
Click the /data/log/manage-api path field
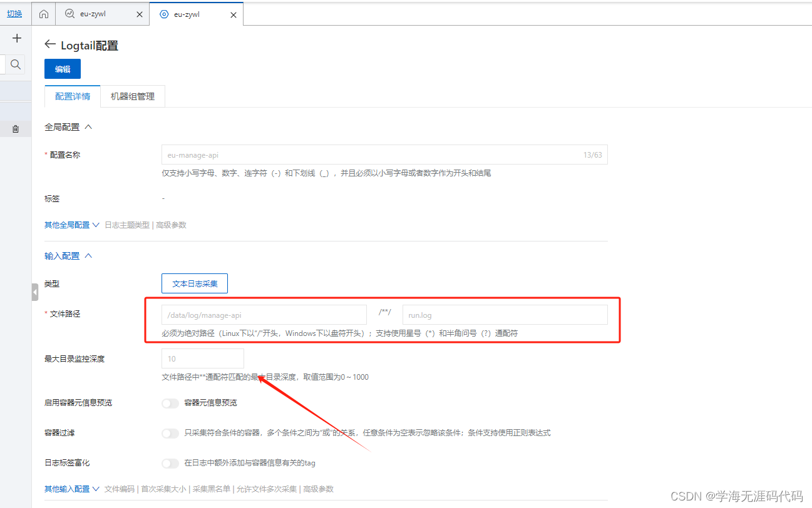point(264,315)
